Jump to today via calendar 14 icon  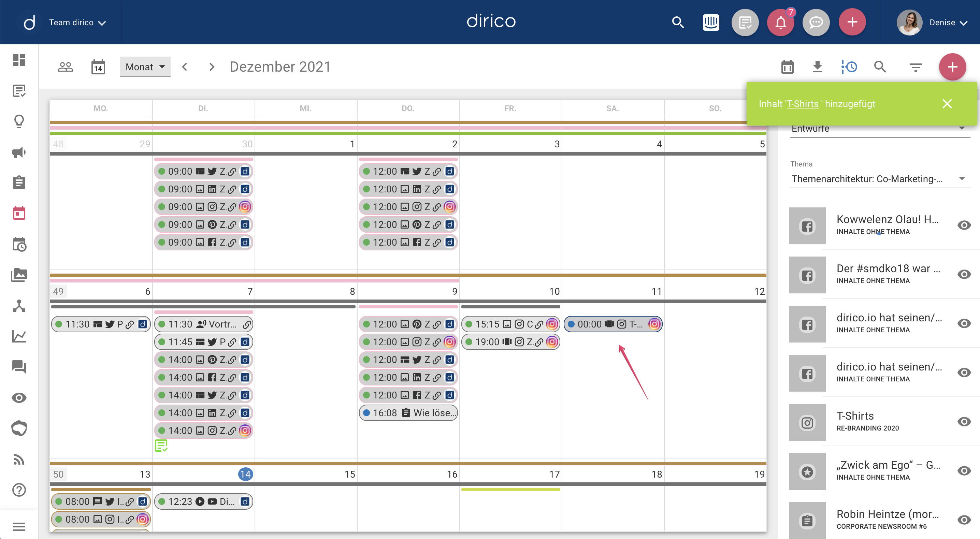coord(98,67)
